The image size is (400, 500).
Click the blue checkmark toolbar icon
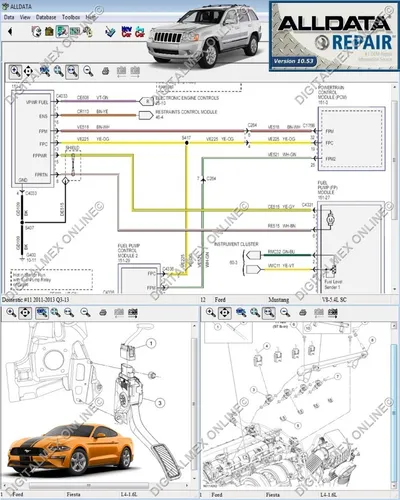110,32
